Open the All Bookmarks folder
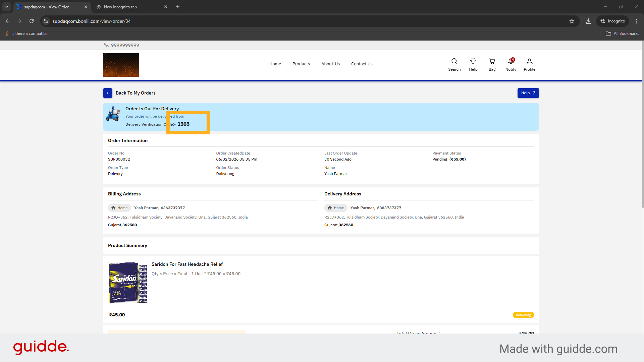The width and height of the screenshot is (644, 362). [623, 34]
